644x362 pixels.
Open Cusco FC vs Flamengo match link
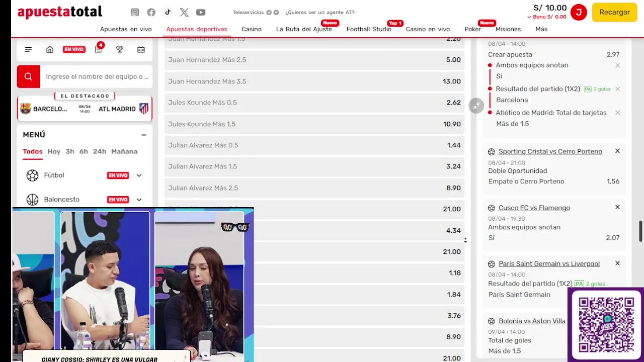tap(534, 208)
